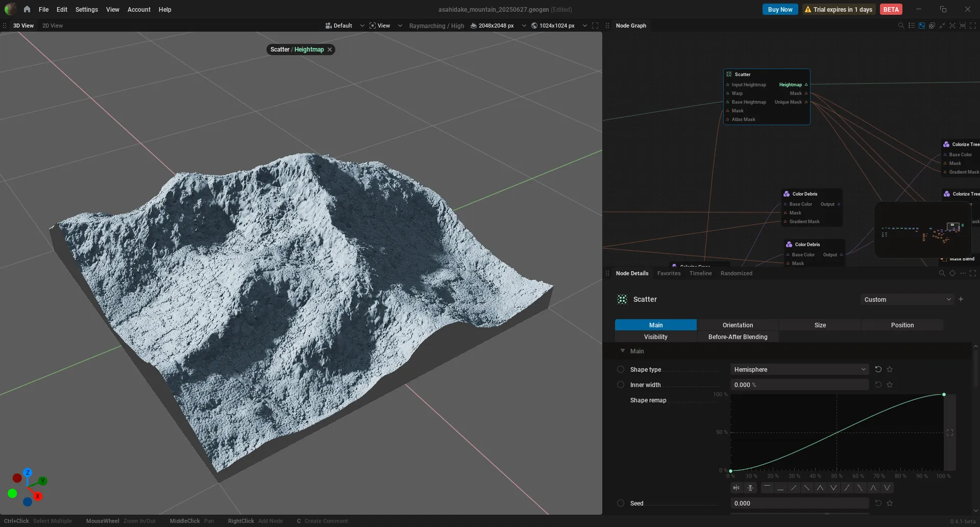Click the Seed value input field

pyautogui.click(x=799, y=503)
